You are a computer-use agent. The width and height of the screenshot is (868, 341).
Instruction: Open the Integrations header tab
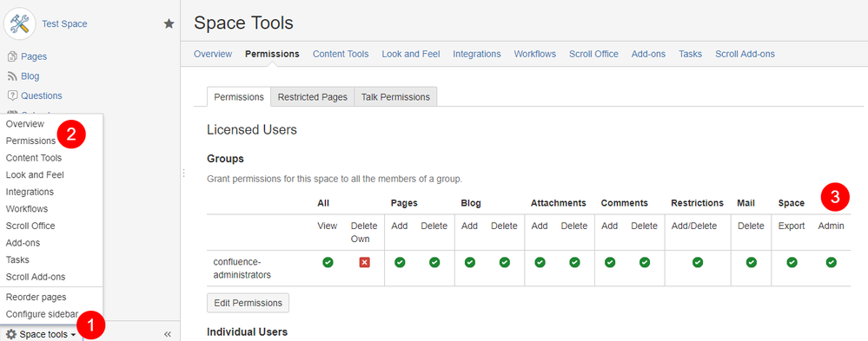coord(477,54)
